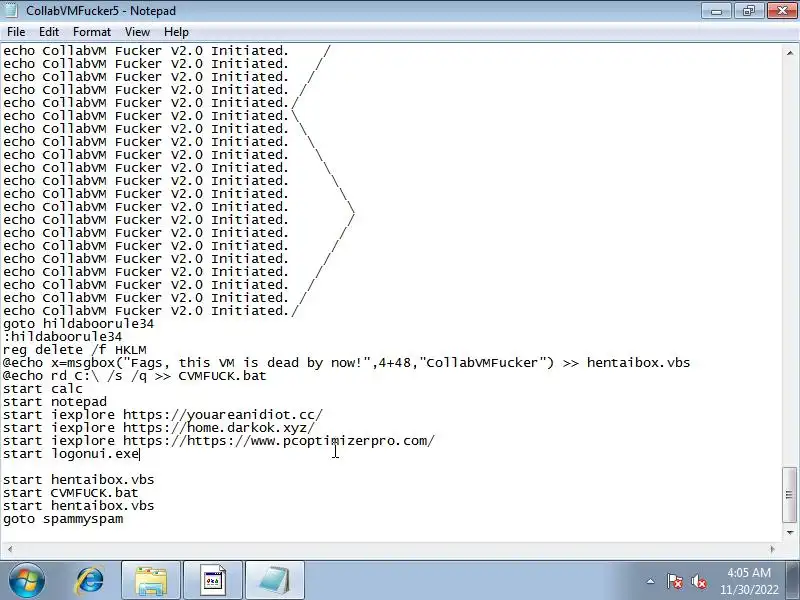Restore down the Notepad window
This screenshot has width=800, height=600.
748,10
